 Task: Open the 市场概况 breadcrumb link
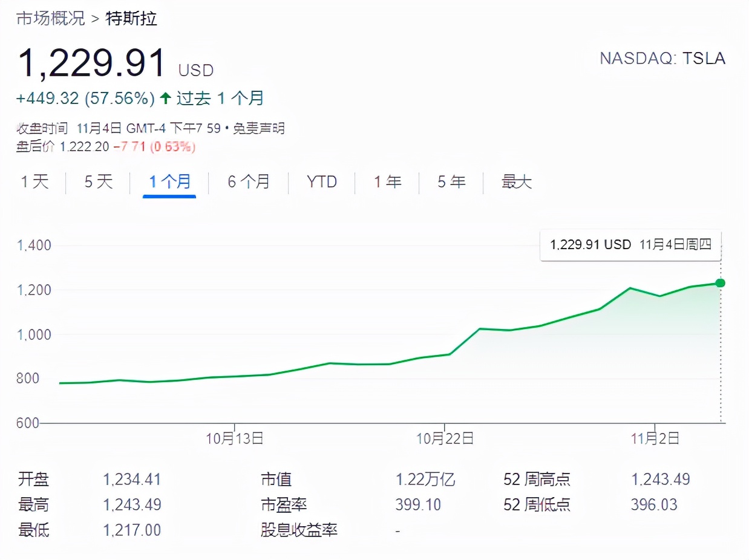[x=51, y=19]
